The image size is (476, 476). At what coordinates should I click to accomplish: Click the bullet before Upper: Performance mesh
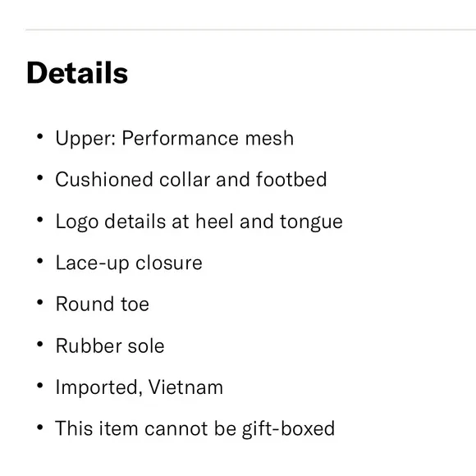coord(39,136)
